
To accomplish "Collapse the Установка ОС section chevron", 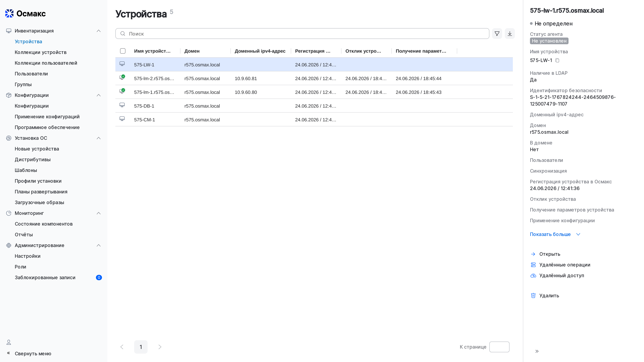I will pyautogui.click(x=99, y=138).
